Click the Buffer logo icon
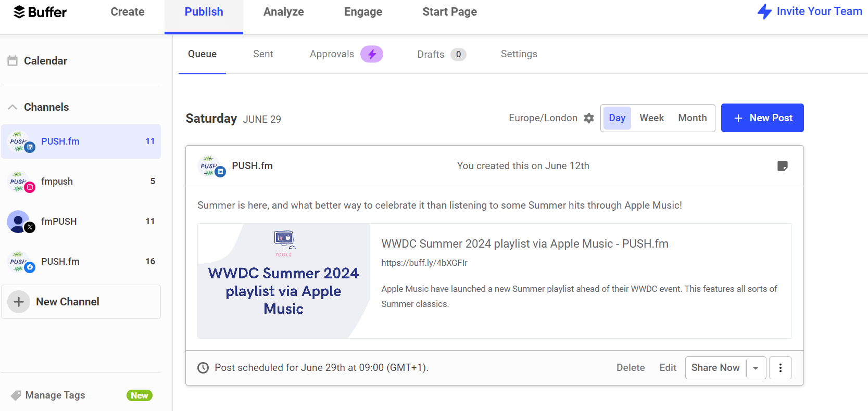This screenshot has height=411, width=868. click(19, 12)
